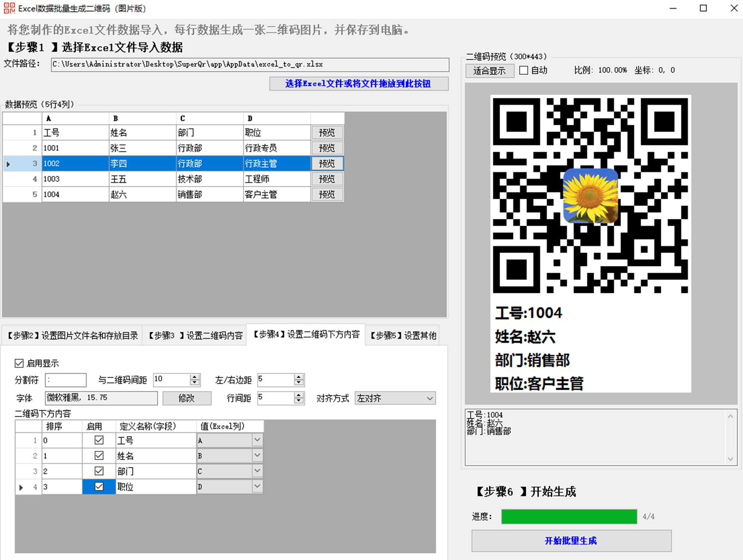Preview row 1003 王五 with 预览 button
Screen dimensions: 743x560
click(x=327, y=179)
